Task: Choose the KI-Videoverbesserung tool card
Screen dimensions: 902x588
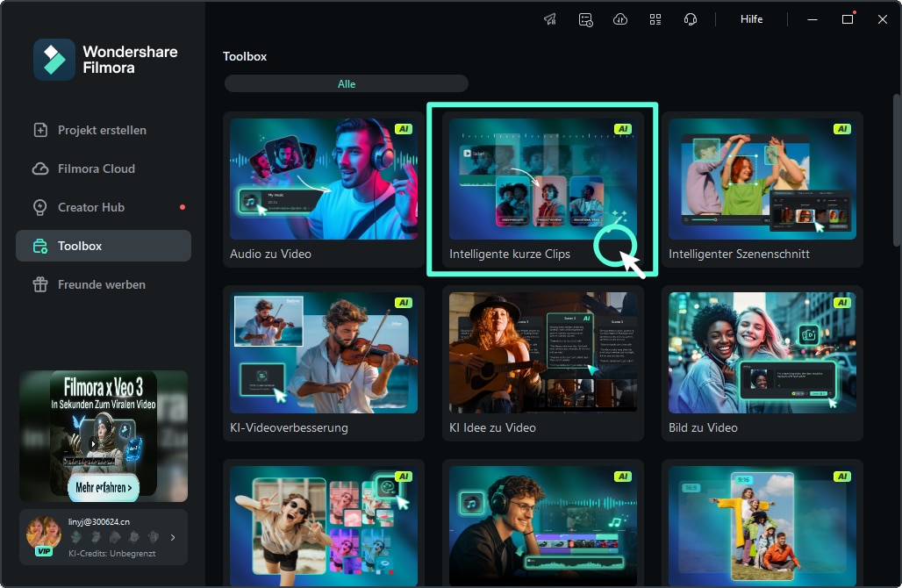Action: click(x=324, y=363)
